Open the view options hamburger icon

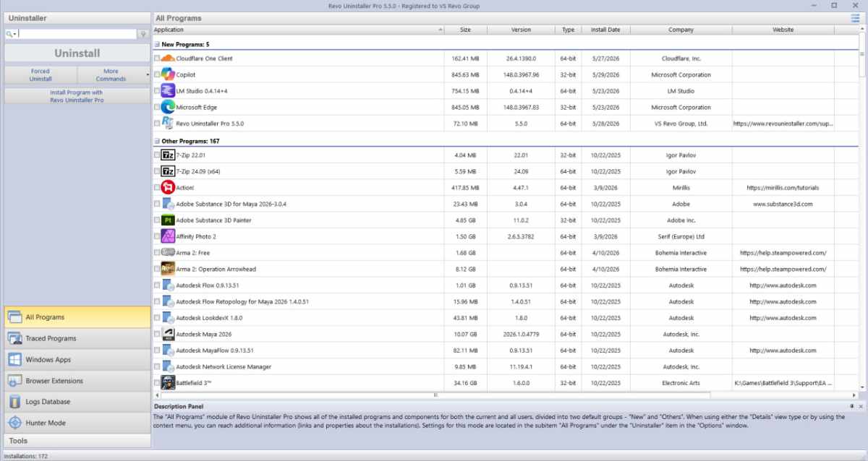point(856,18)
